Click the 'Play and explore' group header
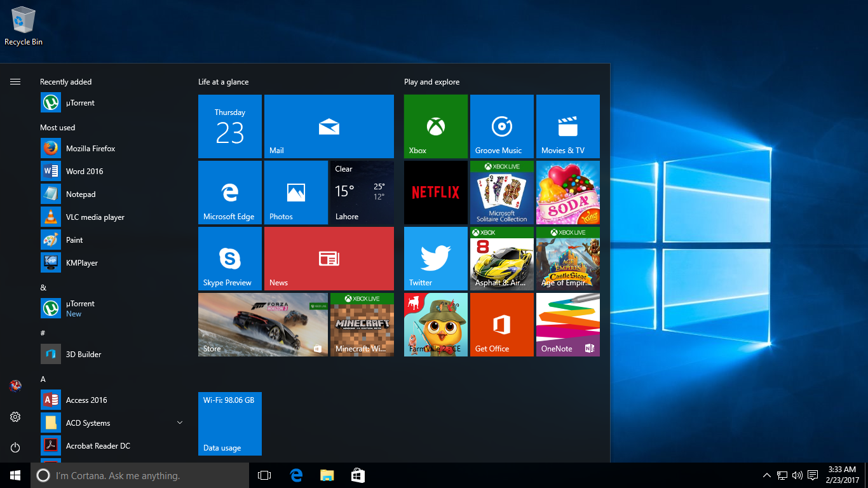Image resolution: width=868 pixels, height=488 pixels. point(431,82)
